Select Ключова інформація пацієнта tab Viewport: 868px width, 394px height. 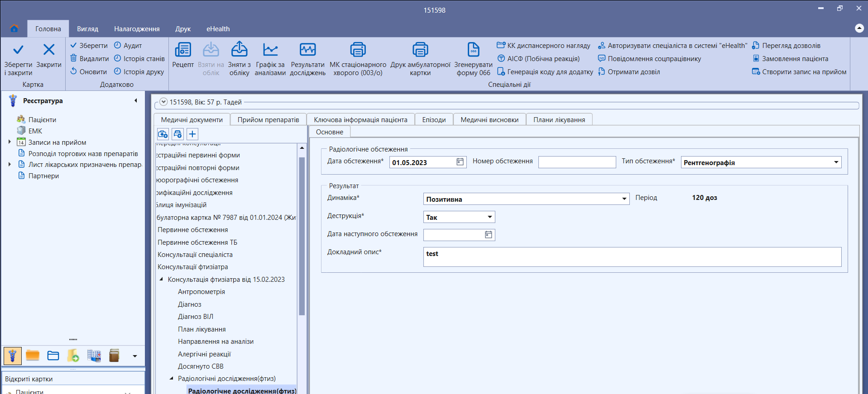point(360,119)
